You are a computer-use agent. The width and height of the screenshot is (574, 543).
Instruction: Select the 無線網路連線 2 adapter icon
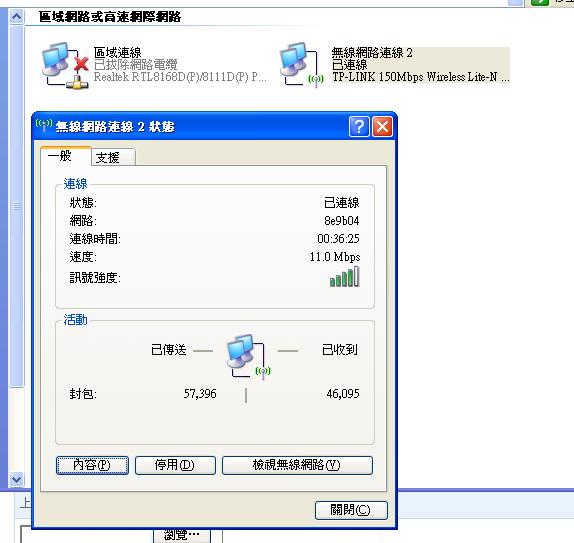point(302,65)
